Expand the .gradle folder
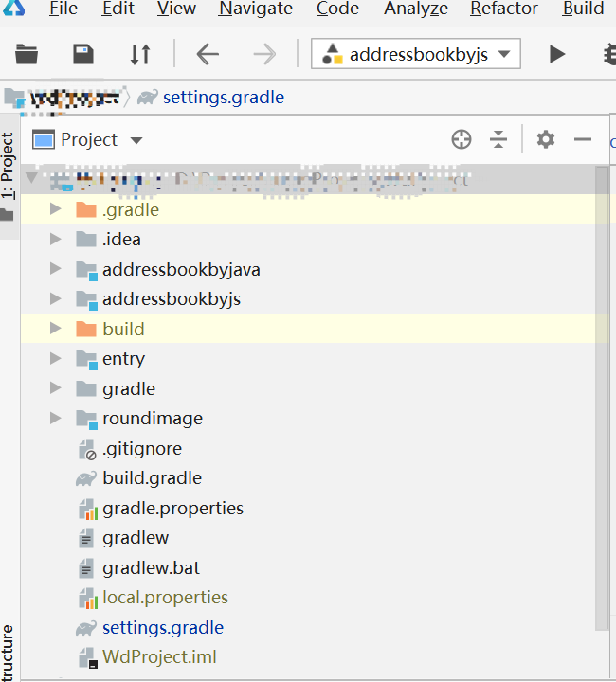The image size is (616, 682). tap(55, 209)
